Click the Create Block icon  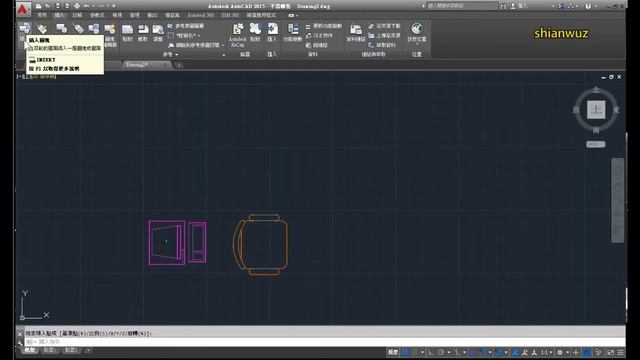(x=62, y=29)
